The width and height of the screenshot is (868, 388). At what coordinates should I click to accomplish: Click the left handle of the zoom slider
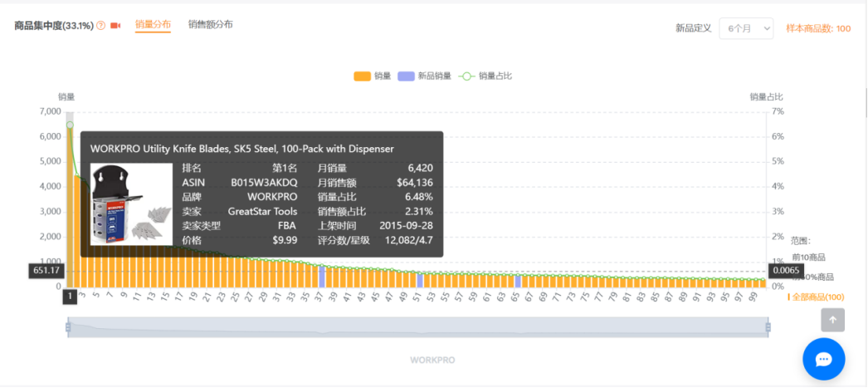[x=70, y=328]
